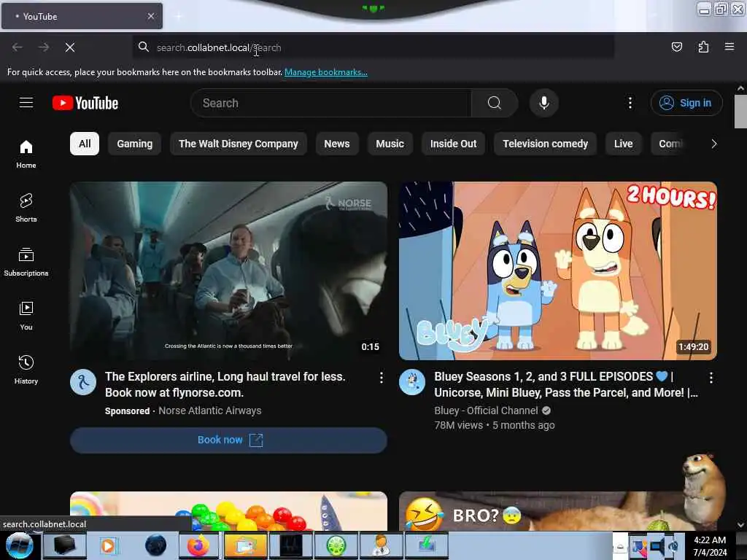Click the Sign in button

(686, 103)
